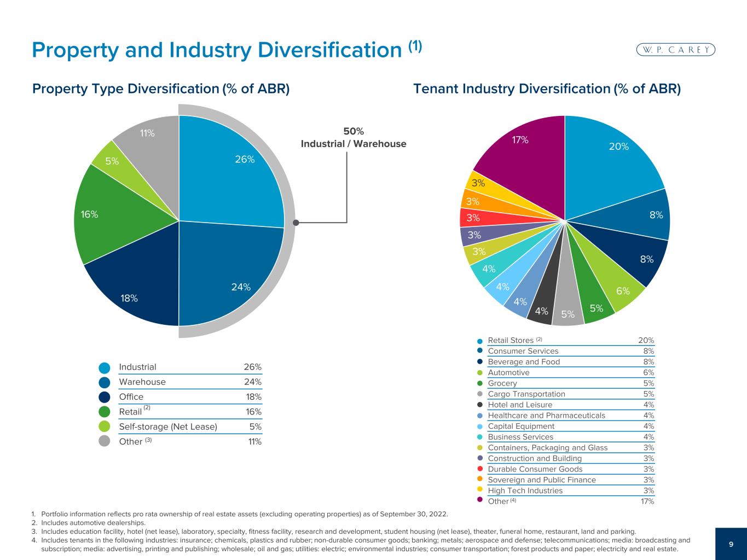Click the Cargo Transportation legend entry
Image resolution: width=747 pixels, height=560 pixels.
point(526,394)
